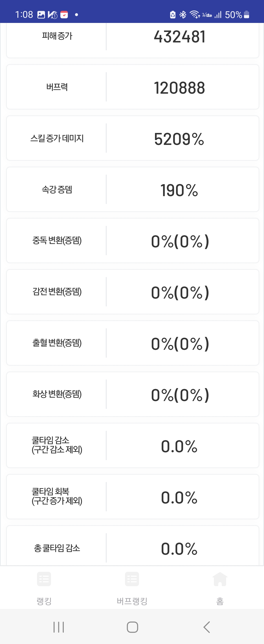This screenshot has height=644, width=264.
Task: Tap the gallery notification icon
Action: 41,15
